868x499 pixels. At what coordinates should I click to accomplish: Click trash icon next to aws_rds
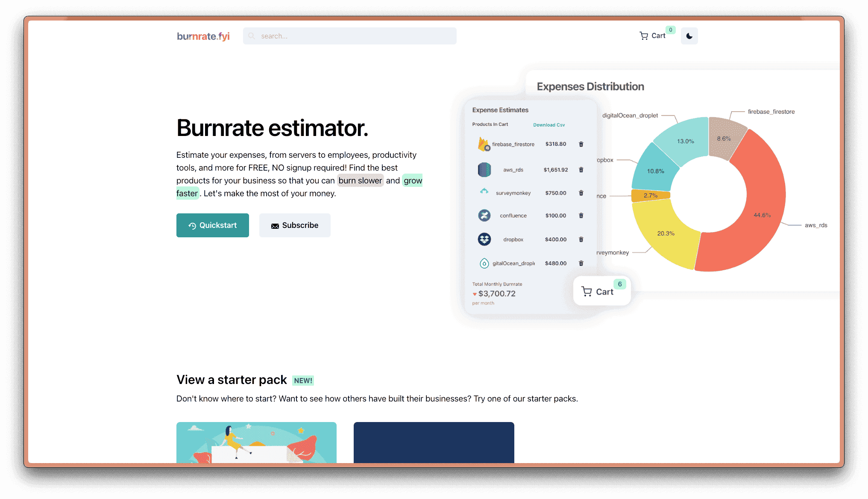(581, 170)
